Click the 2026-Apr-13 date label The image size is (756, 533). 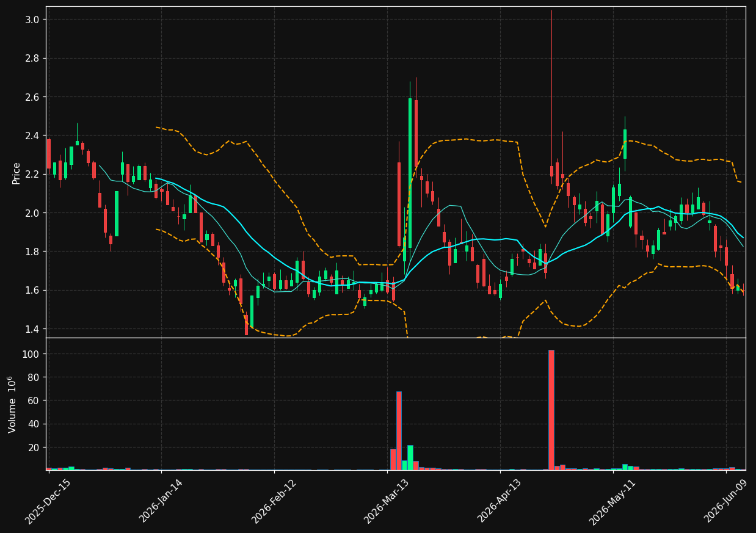(x=499, y=501)
